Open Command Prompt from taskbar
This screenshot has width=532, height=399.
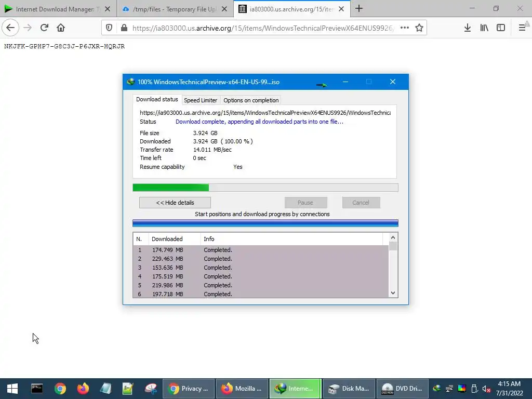(37, 389)
